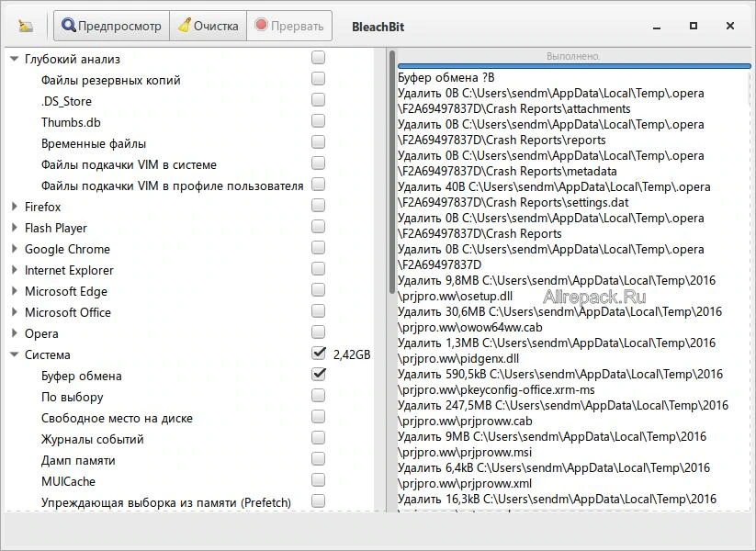This screenshot has width=756, height=551.
Task: Check Файлы подкачки VIM в системе box
Action: pyautogui.click(x=318, y=163)
